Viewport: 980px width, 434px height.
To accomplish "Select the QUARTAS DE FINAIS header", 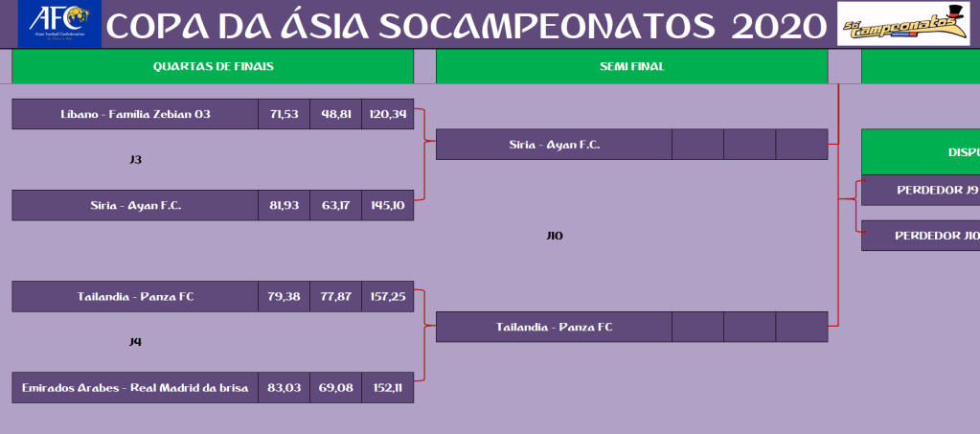I will click(213, 67).
